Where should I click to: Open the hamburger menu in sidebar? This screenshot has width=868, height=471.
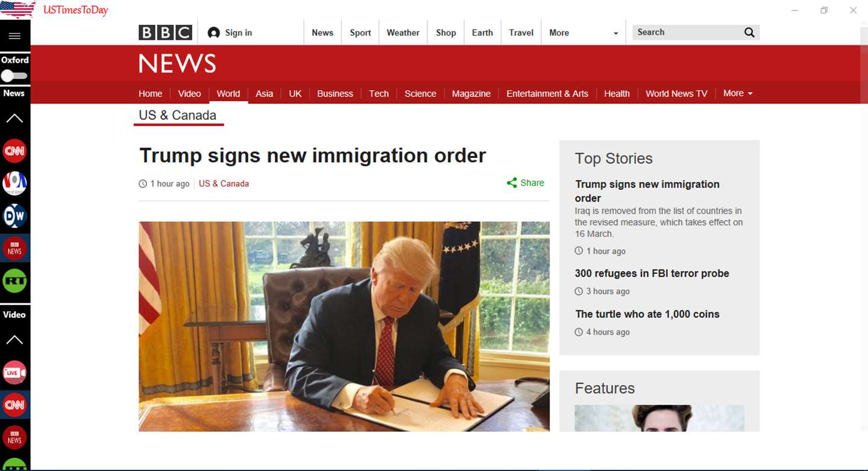pos(14,36)
